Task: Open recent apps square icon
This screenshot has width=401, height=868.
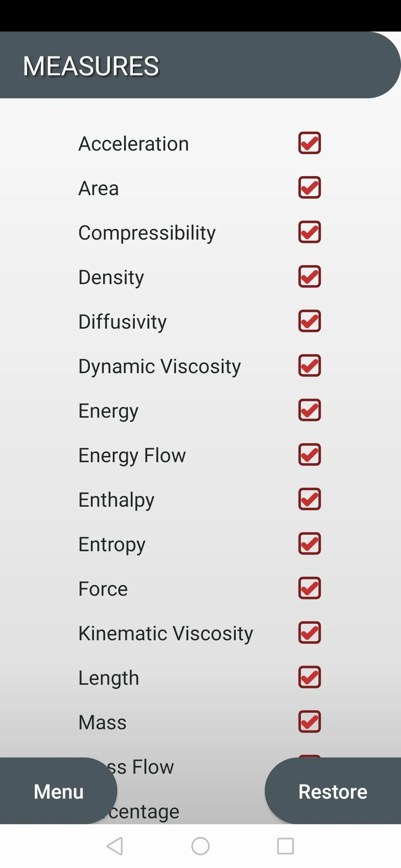Action: (x=286, y=846)
